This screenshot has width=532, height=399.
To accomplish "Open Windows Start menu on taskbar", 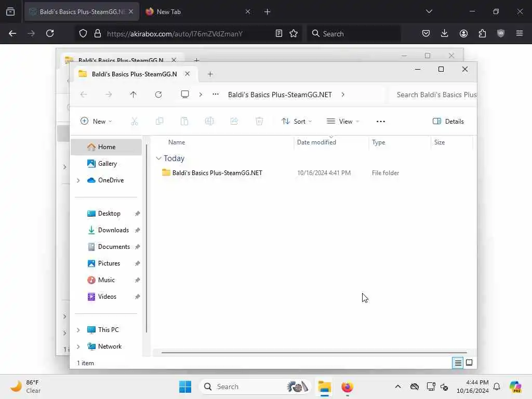I will tap(185, 387).
